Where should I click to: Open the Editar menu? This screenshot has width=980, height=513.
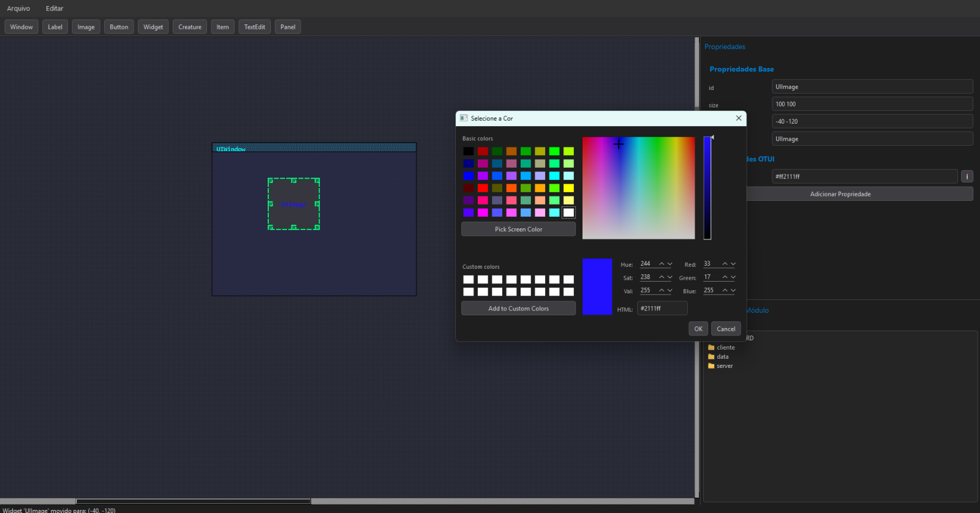[x=55, y=9]
